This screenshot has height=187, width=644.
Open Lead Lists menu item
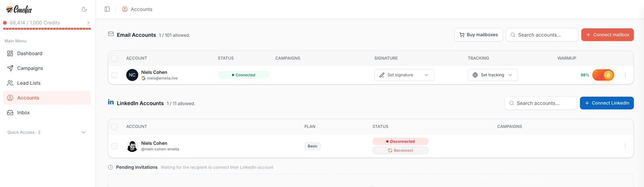coord(47,83)
